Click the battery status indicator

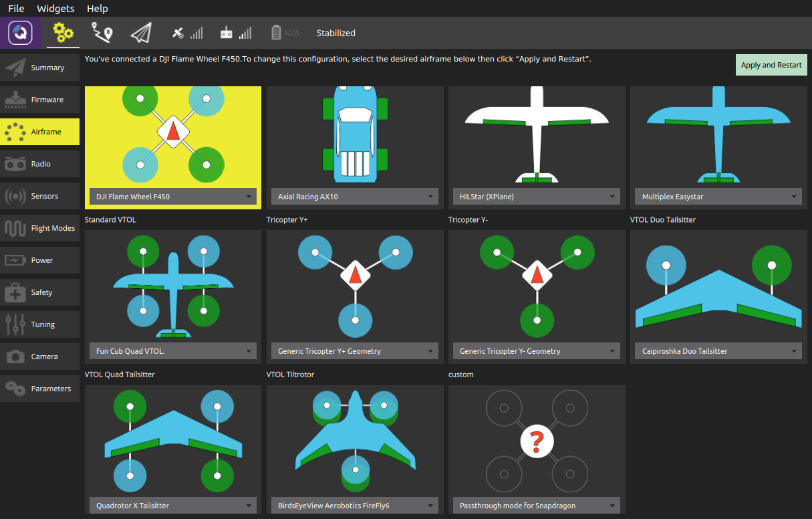[285, 33]
